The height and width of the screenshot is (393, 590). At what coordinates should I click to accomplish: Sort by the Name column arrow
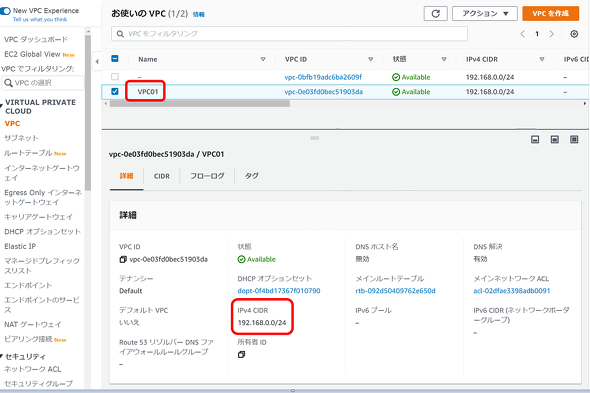(x=263, y=59)
